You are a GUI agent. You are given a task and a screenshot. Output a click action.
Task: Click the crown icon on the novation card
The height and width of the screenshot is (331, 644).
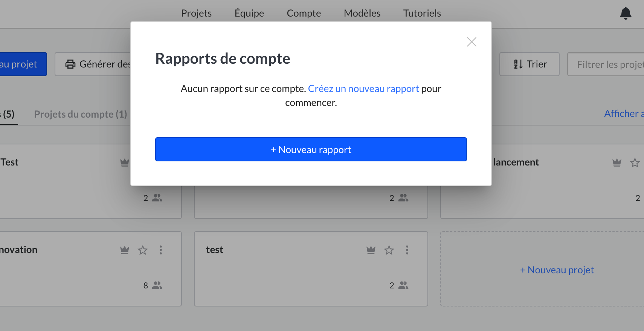[x=125, y=250]
